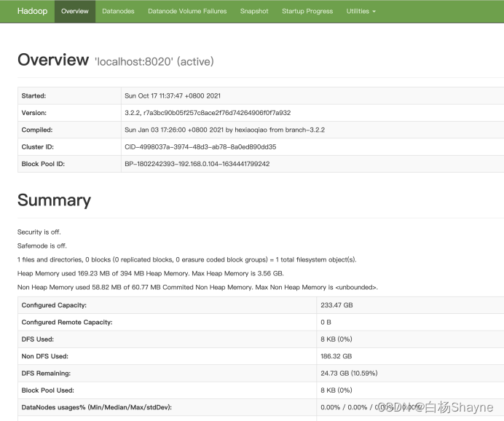Viewport: 504px width, 421px height.
Task: Open Datanode Volume Failures tab
Action: (187, 11)
